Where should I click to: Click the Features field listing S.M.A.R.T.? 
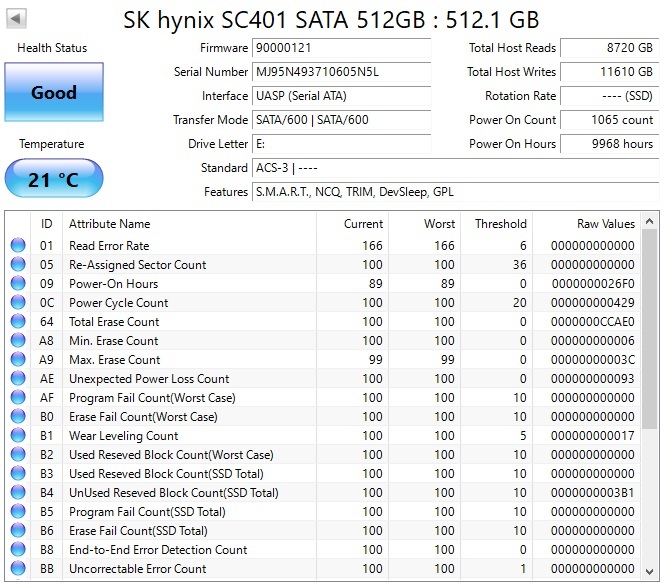[x=456, y=192]
